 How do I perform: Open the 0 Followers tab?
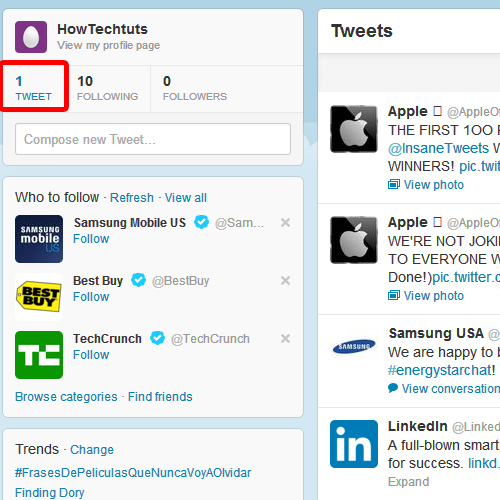(195, 88)
